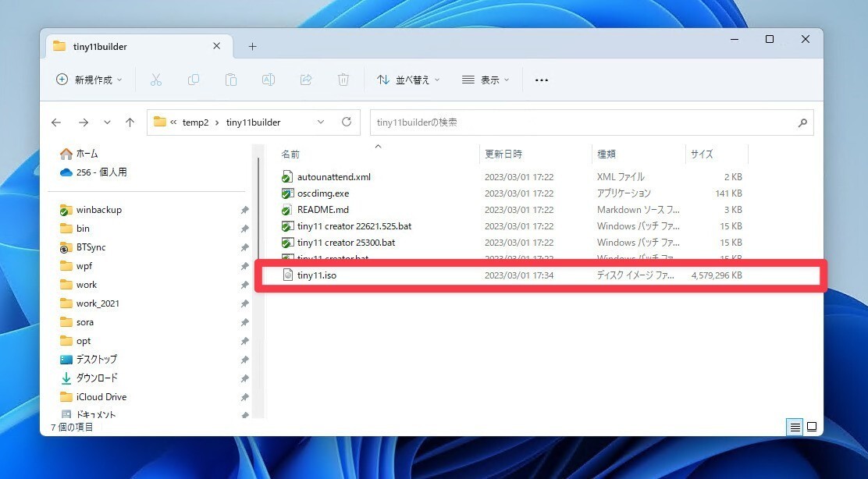Screen dimensions: 868x479
Task: Open the See more ... menu
Action: click(542, 80)
